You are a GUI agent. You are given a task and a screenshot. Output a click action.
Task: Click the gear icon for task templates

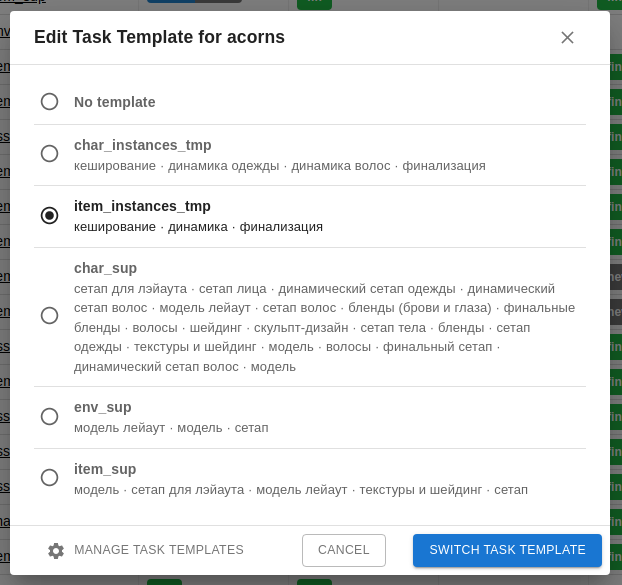coord(56,551)
